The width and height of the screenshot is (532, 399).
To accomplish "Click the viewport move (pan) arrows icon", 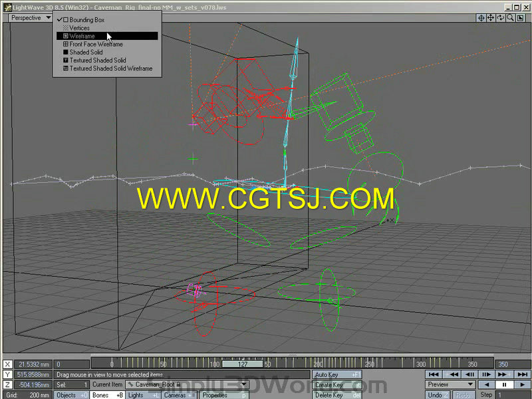I will (491, 18).
